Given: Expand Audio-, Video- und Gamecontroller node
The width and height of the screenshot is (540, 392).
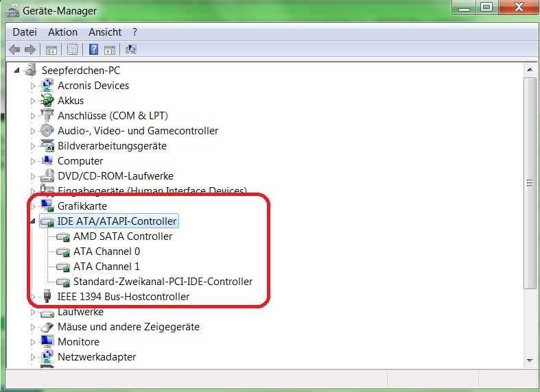Looking at the screenshot, I should click(x=33, y=131).
